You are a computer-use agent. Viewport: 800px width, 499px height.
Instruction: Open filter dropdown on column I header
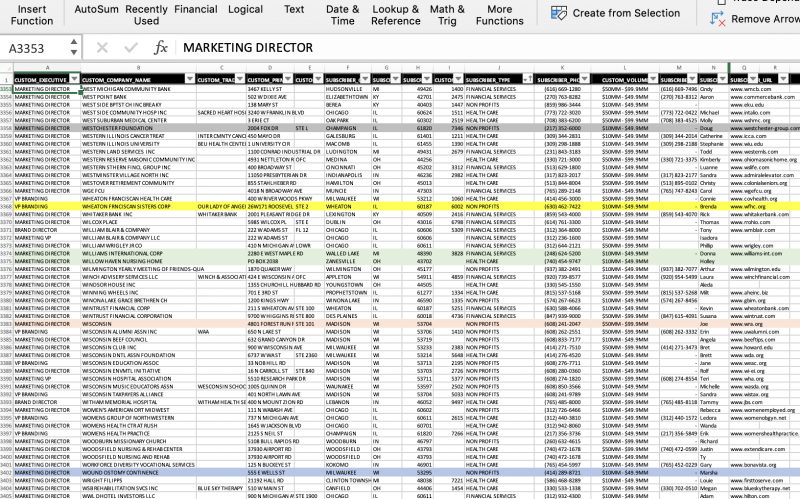(x=458, y=79)
